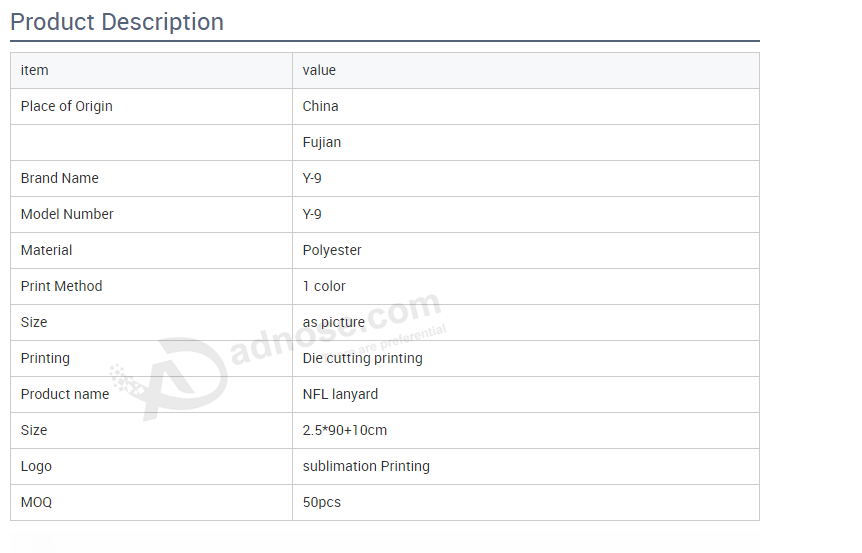Select the 'NFL lanyard' value
Screen dimensions: 862x553
341,394
